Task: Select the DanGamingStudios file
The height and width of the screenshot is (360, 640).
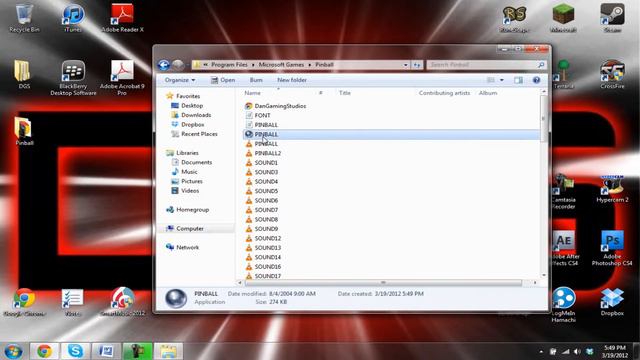Action: pos(280,106)
